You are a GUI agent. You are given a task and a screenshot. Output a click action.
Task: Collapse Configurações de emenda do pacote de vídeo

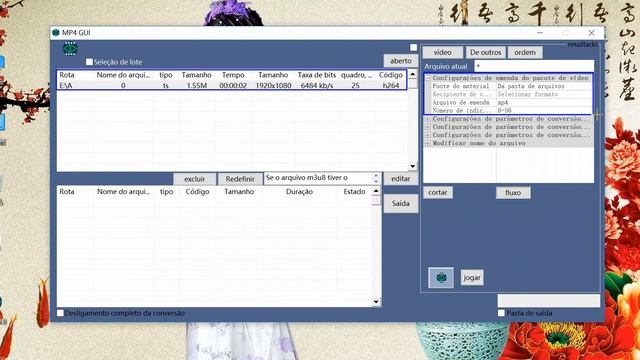pos(428,78)
